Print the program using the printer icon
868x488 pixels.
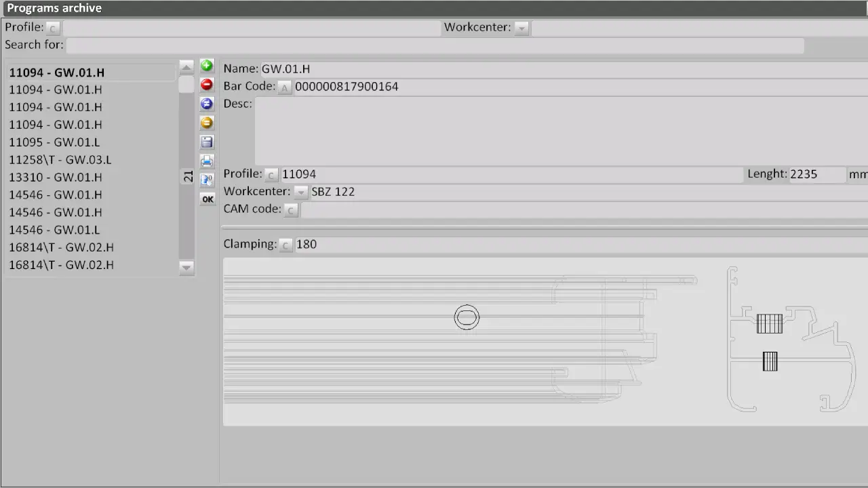(207, 161)
